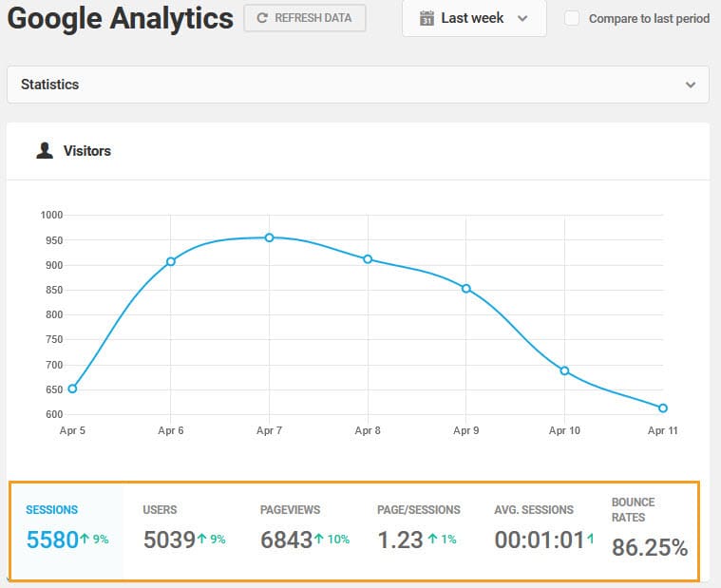The height and width of the screenshot is (588, 721).
Task: Click the 1000 y-axis label
Action: coord(51,215)
